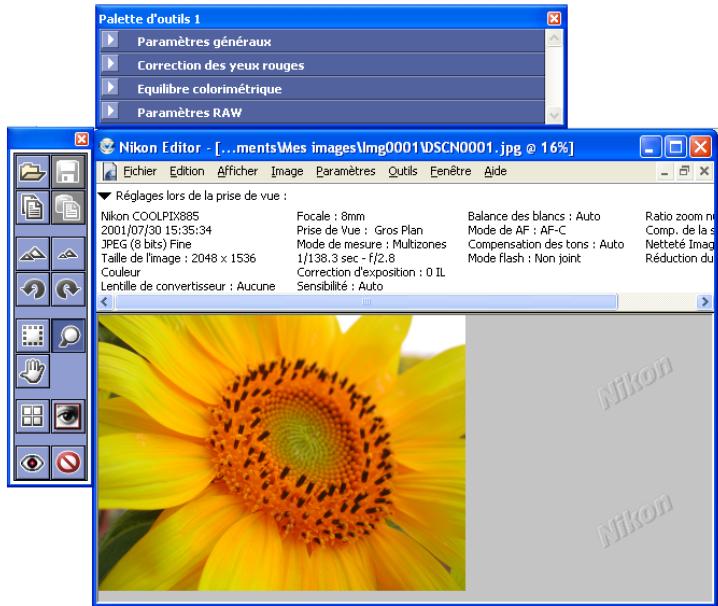This screenshot has width=718, height=606.
Task: Open the Fichier menu
Action: (140, 171)
